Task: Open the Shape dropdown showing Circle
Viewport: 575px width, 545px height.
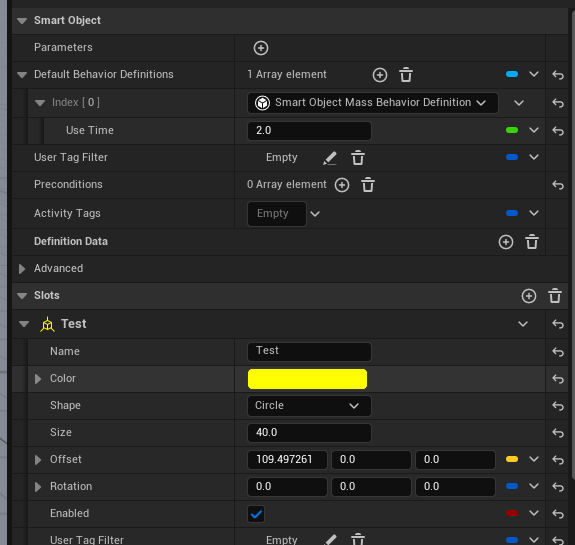Action: [x=309, y=406]
